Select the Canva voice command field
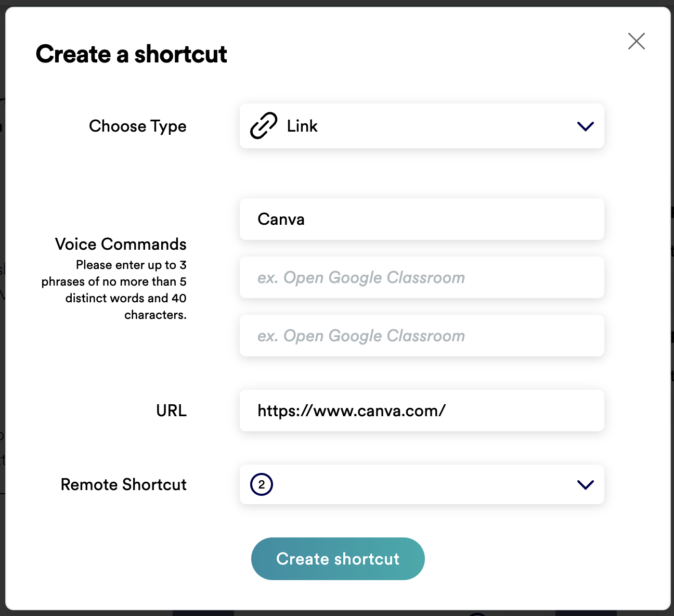 (x=421, y=219)
